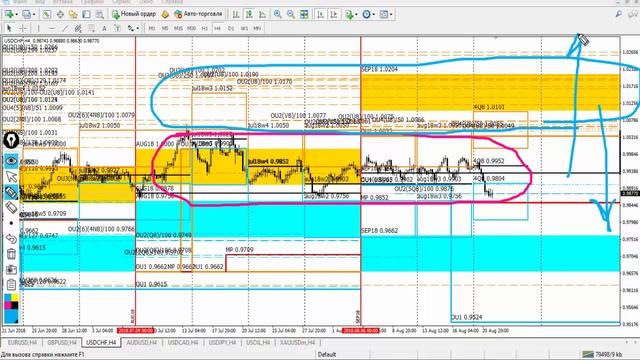Screen dimensions: 640x360
Task: Expand the periodicity dropdown arrow
Action: (373, 15)
